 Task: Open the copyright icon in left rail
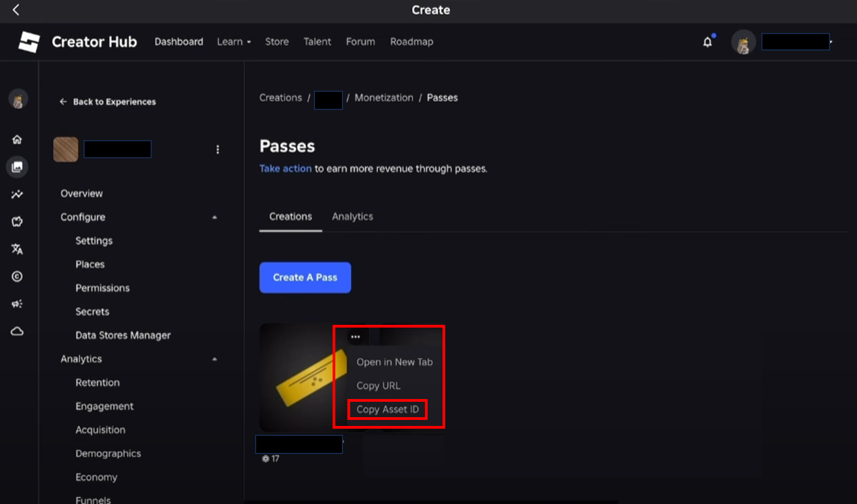(x=17, y=276)
